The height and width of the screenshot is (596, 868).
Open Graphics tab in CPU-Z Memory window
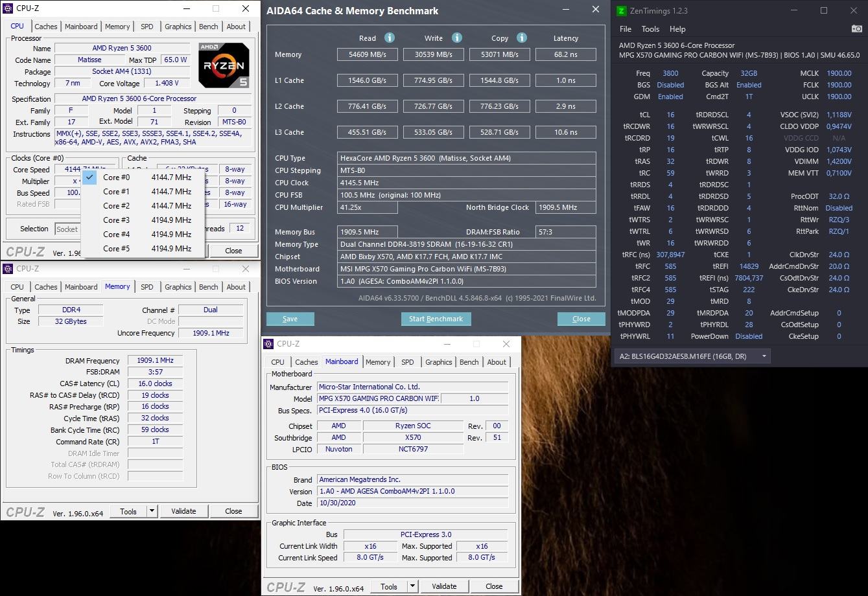(178, 287)
